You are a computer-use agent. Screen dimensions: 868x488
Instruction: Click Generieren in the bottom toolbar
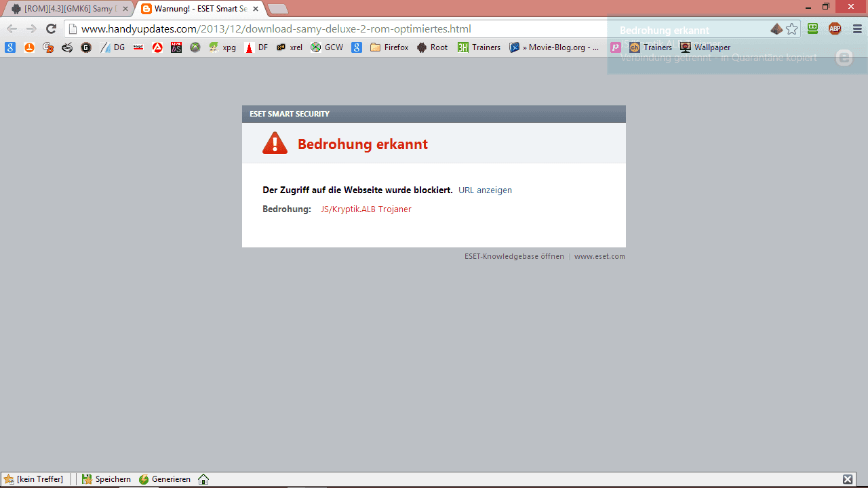pos(165,479)
